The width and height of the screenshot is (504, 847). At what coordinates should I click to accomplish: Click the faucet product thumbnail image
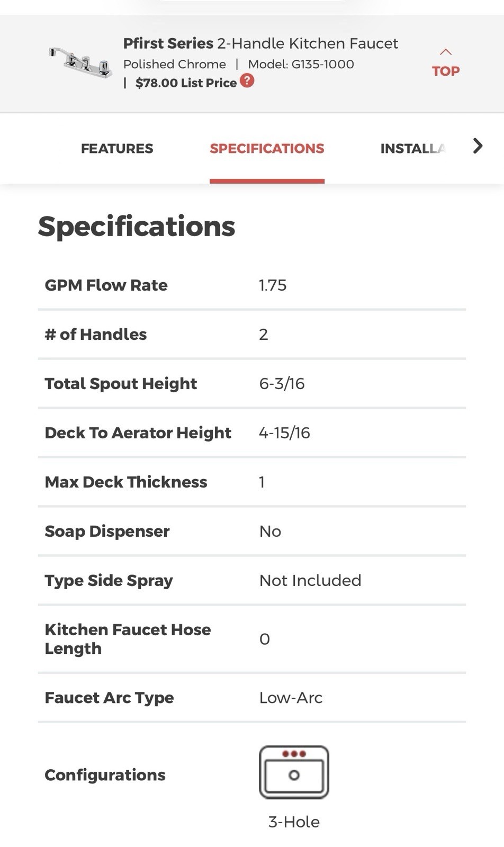click(80, 62)
